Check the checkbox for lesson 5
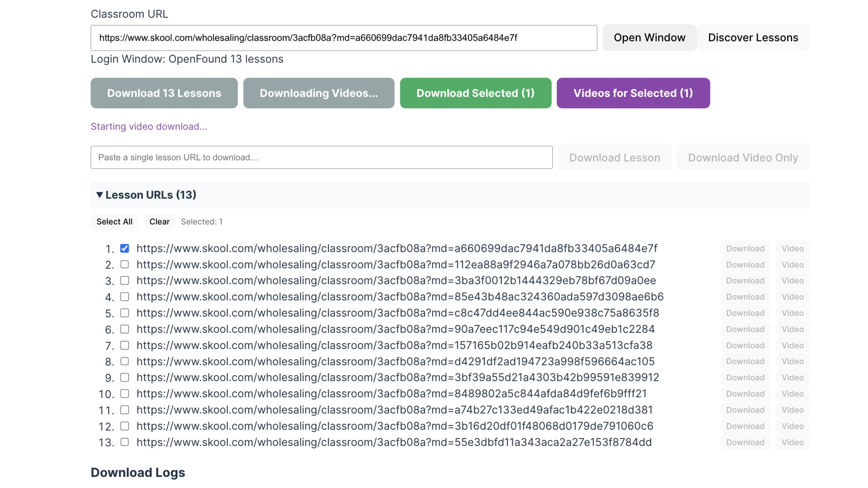868x488 pixels. [124, 313]
